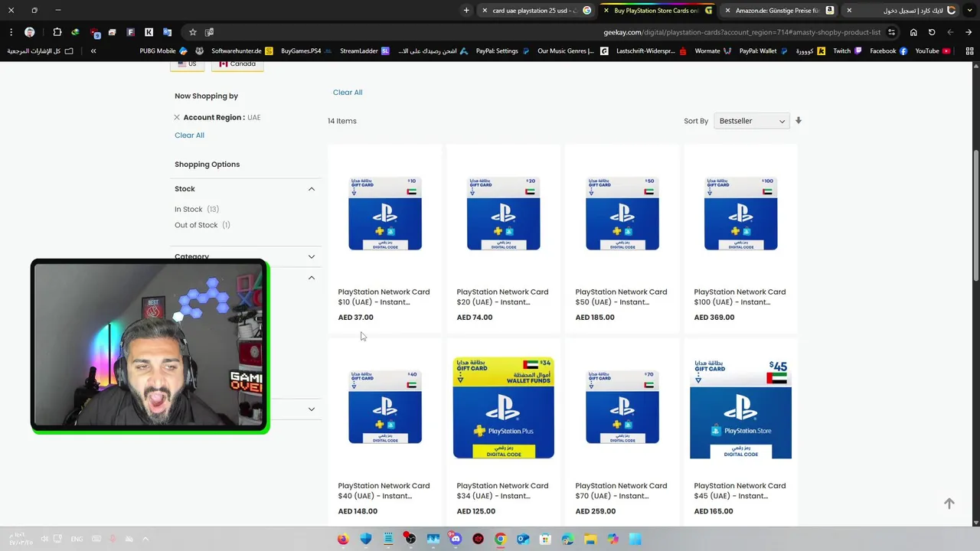Viewport: 980px width, 551px height.
Task: Switch to the Buy PlayStation Store Cards tab
Action: 657,11
